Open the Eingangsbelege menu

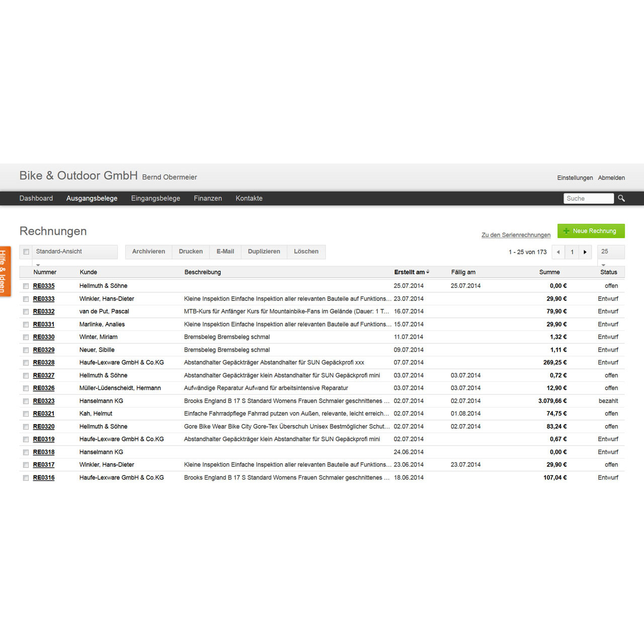(155, 198)
